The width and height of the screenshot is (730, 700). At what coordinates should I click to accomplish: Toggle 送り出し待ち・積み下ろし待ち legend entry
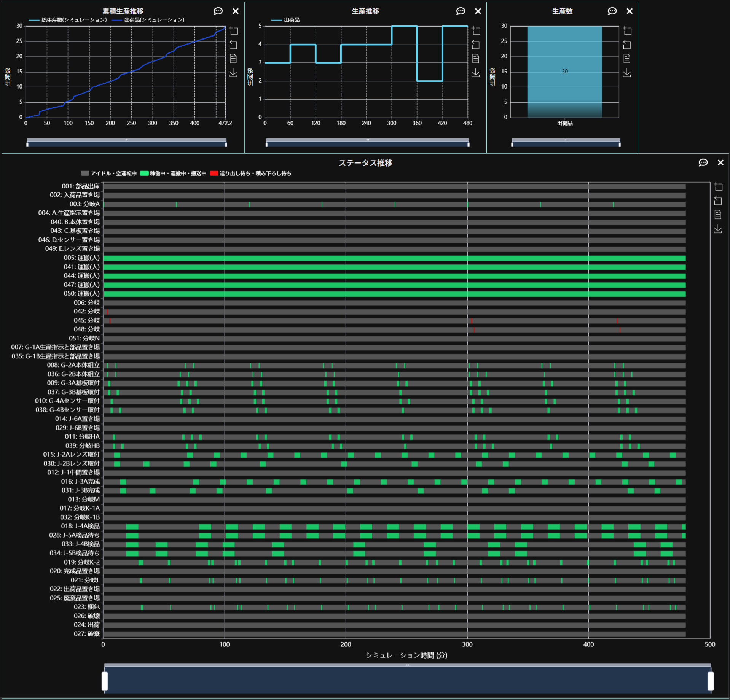pyautogui.click(x=251, y=173)
